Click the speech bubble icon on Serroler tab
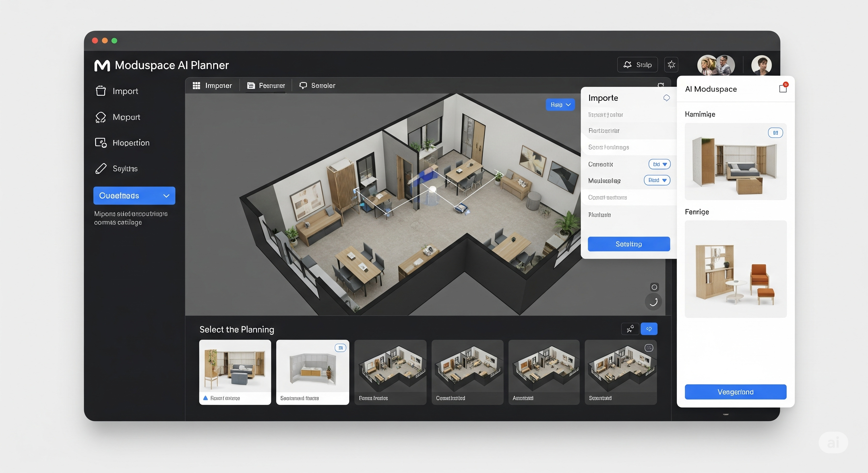Screen dimensions: 868x473 [x=303, y=86]
